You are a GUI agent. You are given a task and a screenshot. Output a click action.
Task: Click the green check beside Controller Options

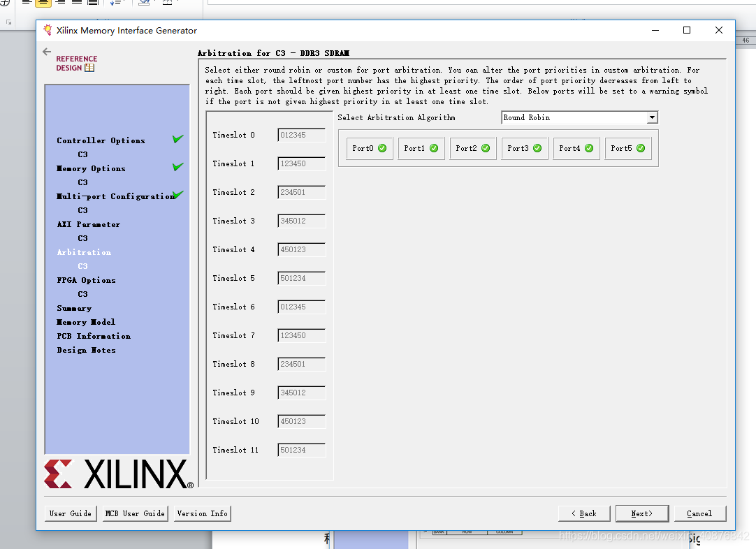click(x=178, y=139)
